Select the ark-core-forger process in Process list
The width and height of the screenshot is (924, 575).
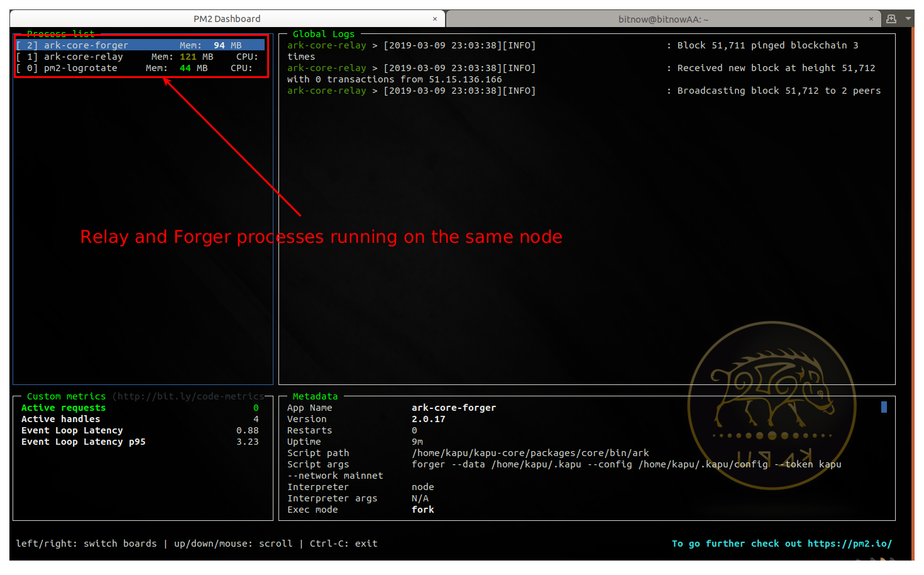[x=140, y=45]
